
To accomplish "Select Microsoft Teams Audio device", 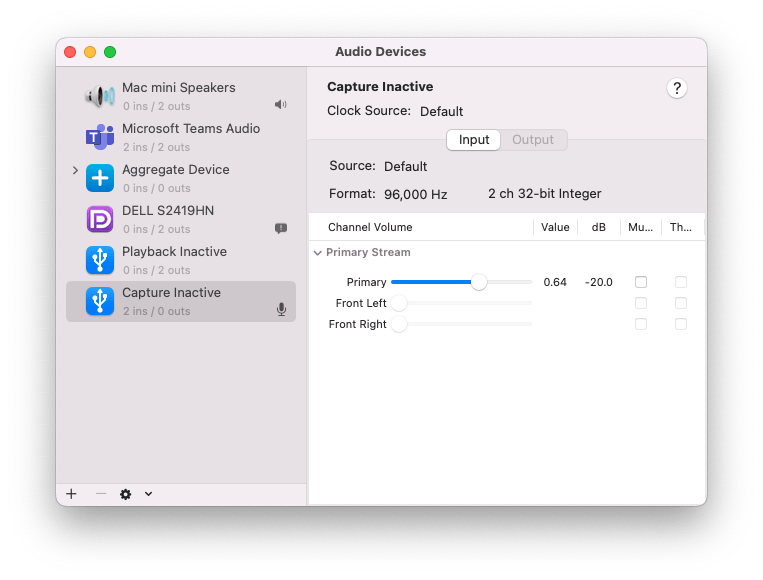I will pyautogui.click(x=181, y=137).
